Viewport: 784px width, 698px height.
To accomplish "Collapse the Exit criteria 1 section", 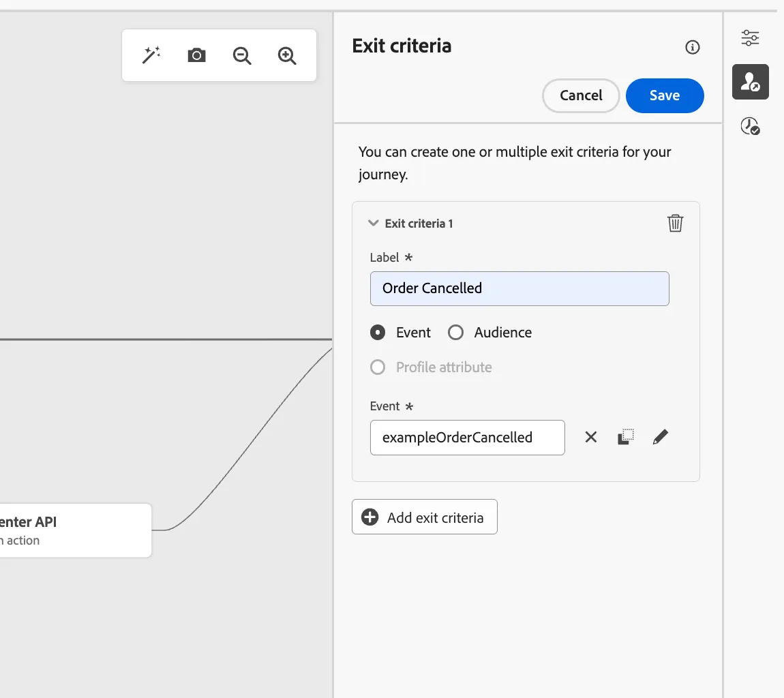I will 373,223.
